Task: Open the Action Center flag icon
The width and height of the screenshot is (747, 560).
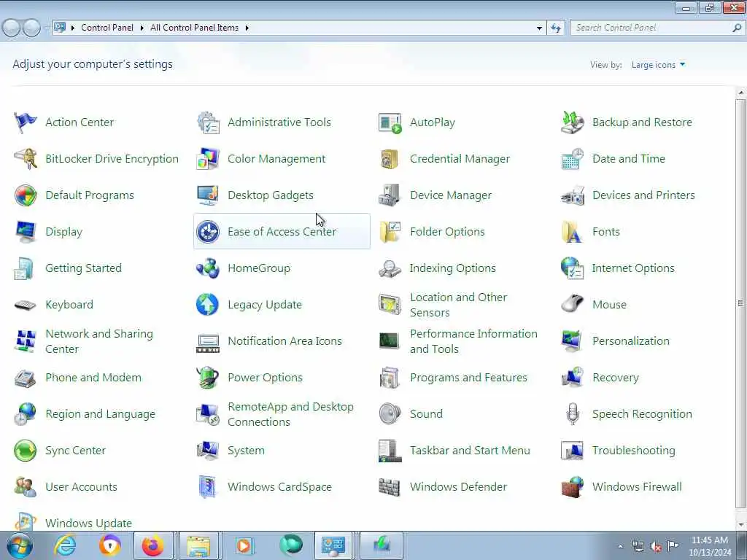Action: click(x=26, y=122)
